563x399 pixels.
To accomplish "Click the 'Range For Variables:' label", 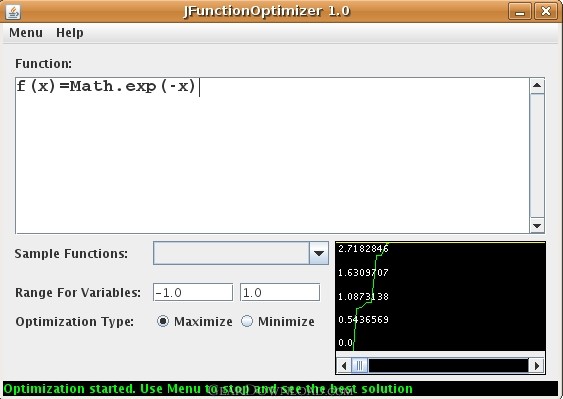I will [78, 292].
